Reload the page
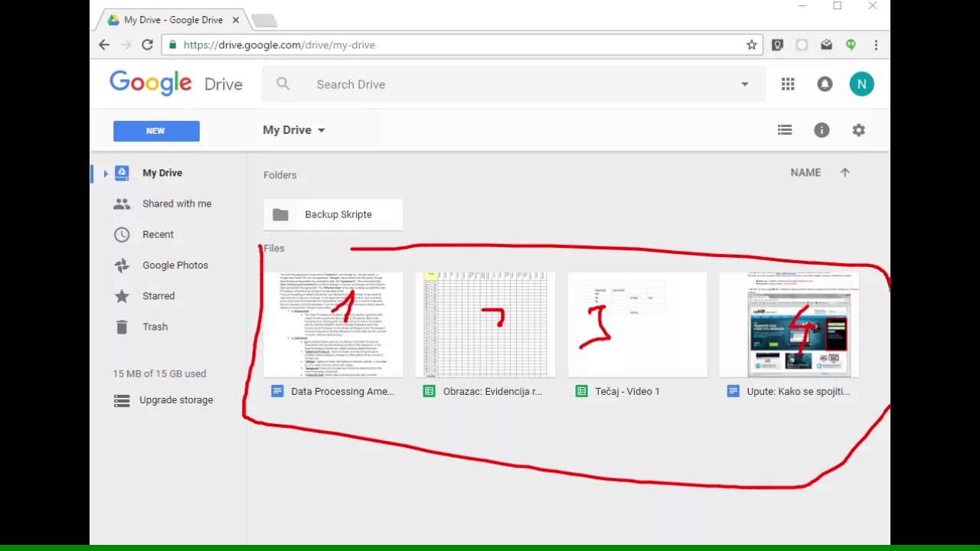This screenshot has height=551, width=980. tap(147, 45)
